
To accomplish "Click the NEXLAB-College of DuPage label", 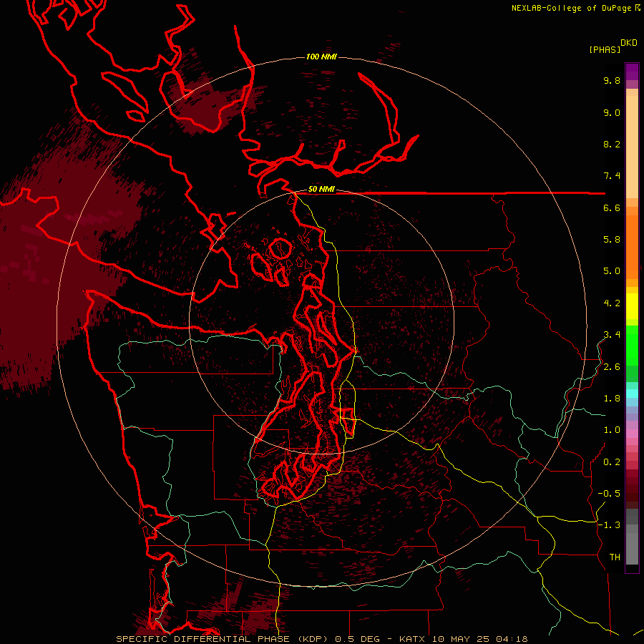I will [575, 8].
